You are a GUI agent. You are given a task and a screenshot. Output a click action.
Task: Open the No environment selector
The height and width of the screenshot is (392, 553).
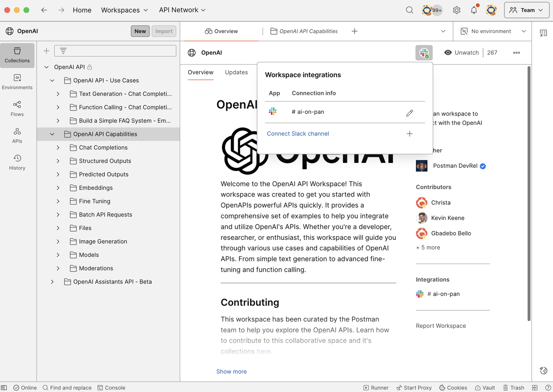[x=492, y=31]
